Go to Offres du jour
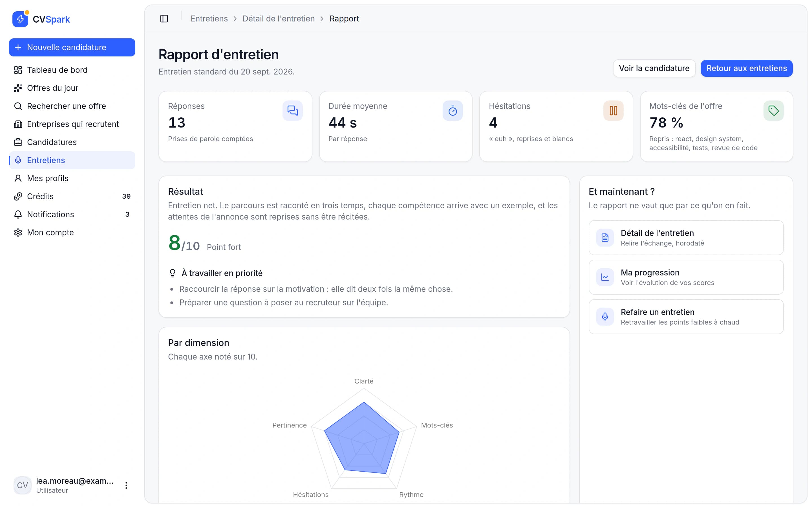812x508 pixels. point(72,88)
